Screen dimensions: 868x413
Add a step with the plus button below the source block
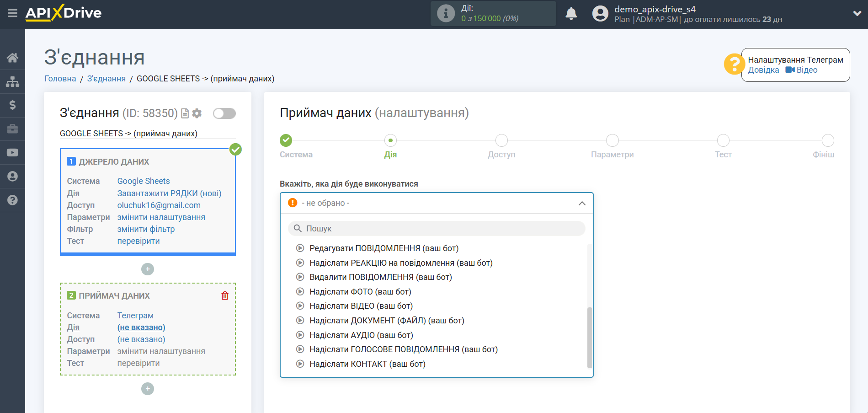tap(148, 269)
